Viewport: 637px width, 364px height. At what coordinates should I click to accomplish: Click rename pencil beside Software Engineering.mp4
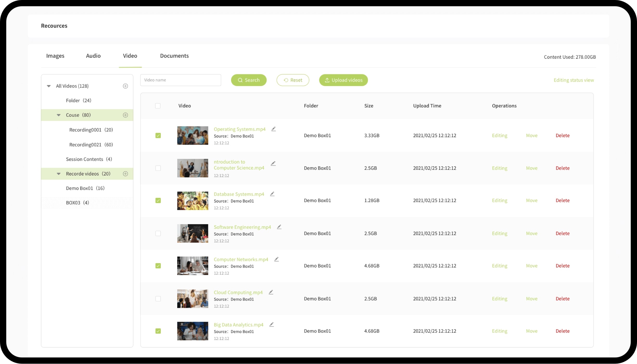tap(279, 227)
